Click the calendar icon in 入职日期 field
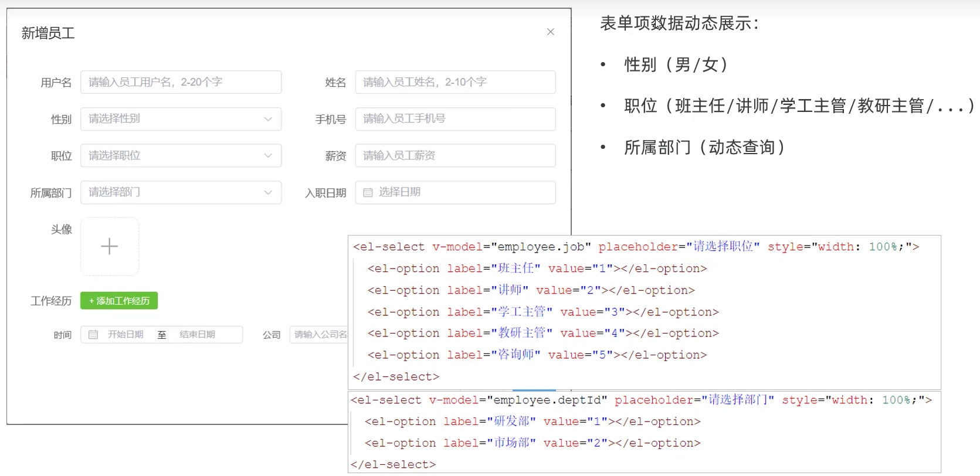Viewport: 980px width, 476px height. (x=368, y=193)
